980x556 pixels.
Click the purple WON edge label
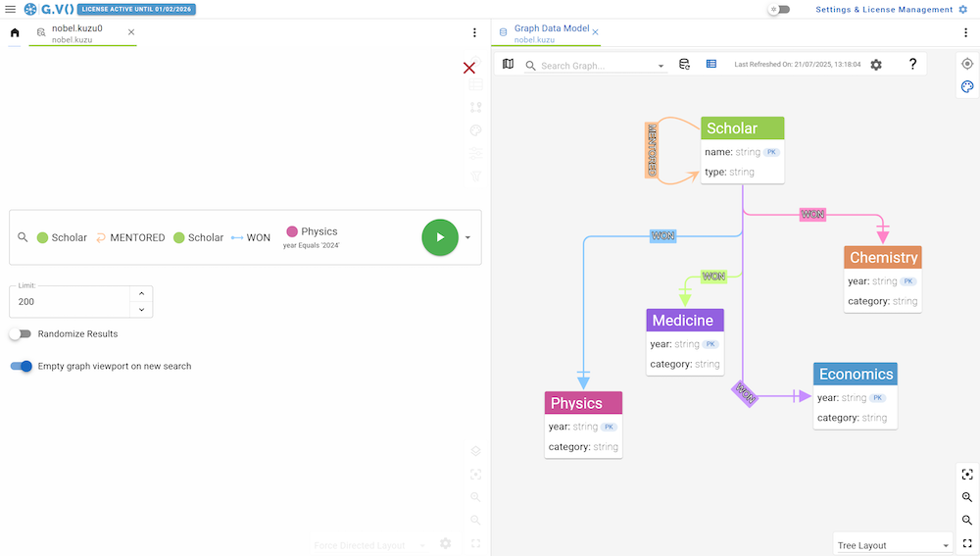(745, 393)
